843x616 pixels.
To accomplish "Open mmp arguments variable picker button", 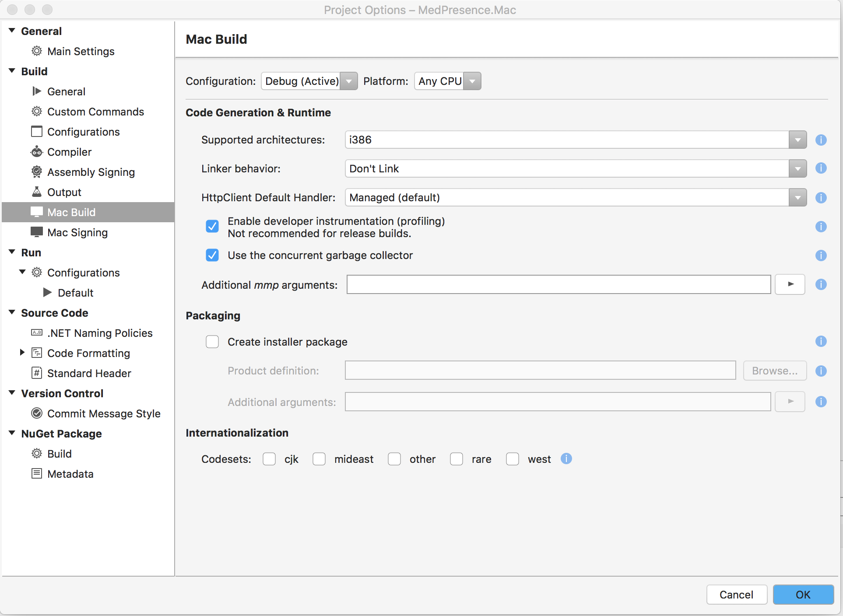I will 790,284.
